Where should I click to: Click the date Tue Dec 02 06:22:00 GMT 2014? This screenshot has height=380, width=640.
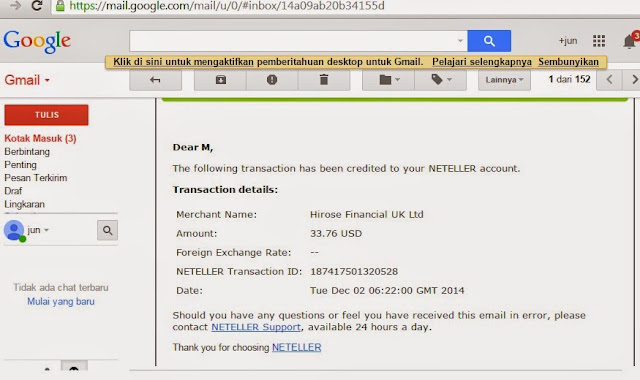[x=387, y=291]
